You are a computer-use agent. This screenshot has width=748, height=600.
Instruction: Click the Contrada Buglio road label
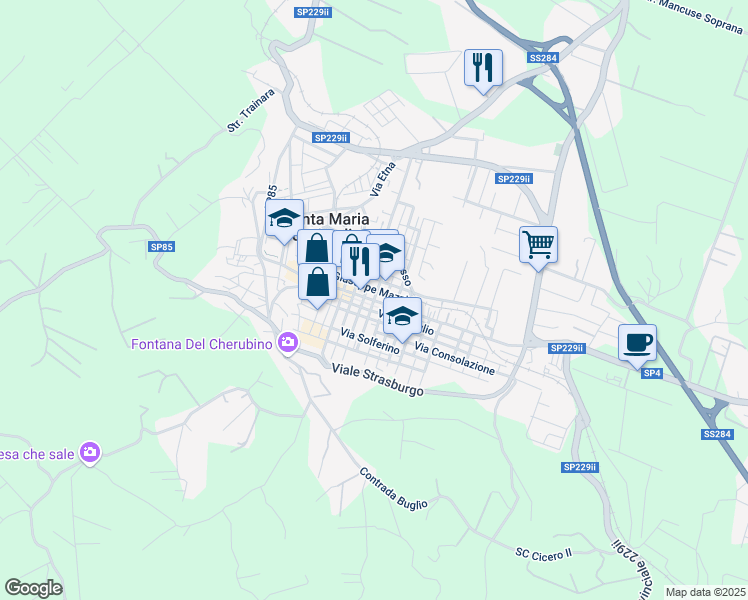click(393, 488)
